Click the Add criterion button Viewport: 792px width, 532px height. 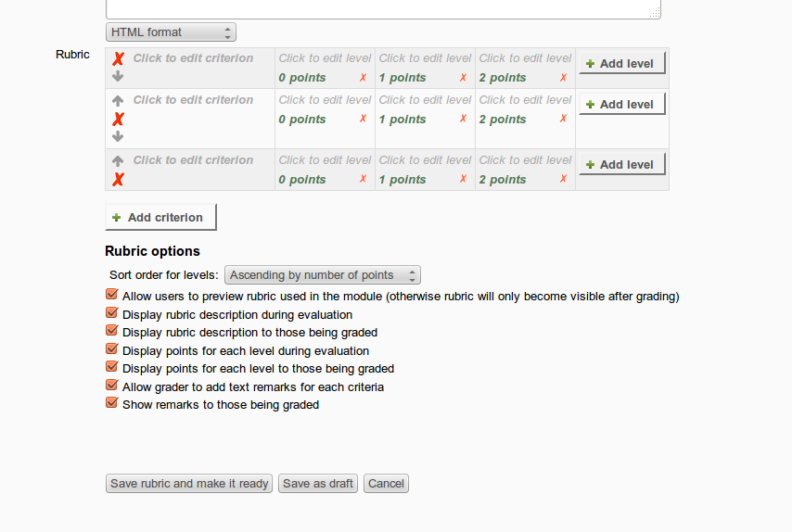tap(160, 217)
